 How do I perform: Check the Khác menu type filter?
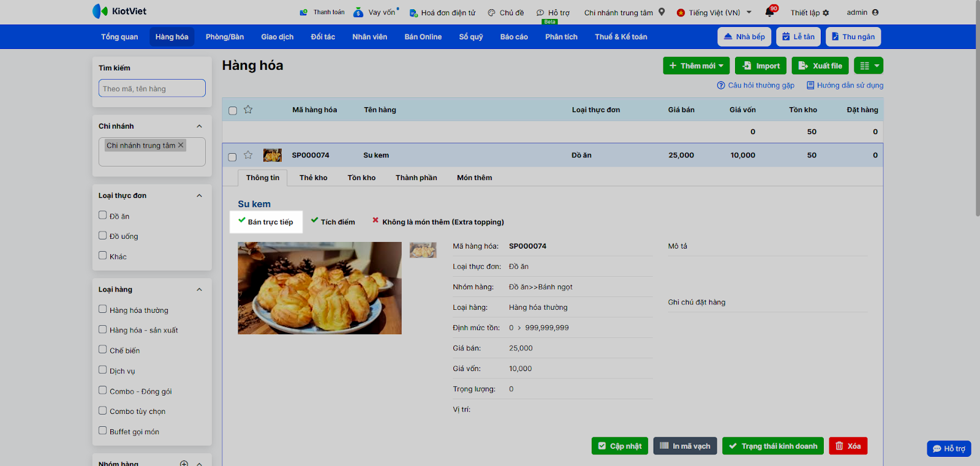coord(103,255)
